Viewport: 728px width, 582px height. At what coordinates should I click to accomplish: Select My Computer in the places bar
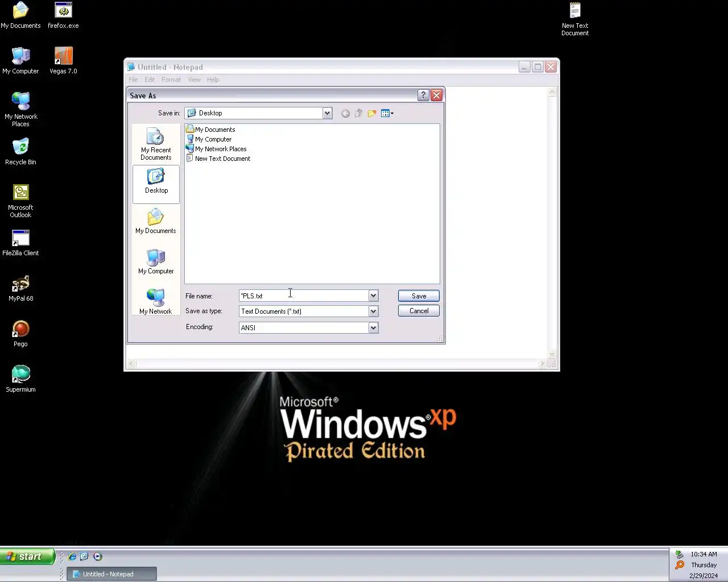pos(156,262)
